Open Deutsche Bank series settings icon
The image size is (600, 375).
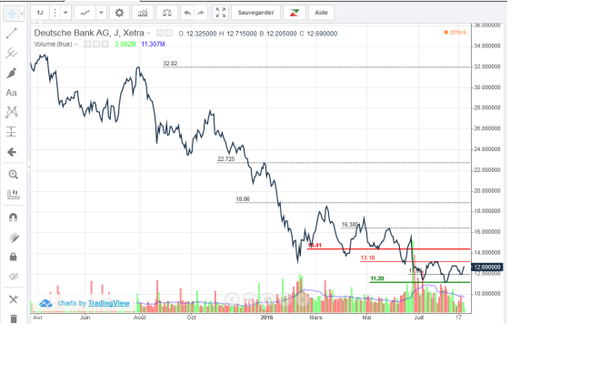coord(169,33)
